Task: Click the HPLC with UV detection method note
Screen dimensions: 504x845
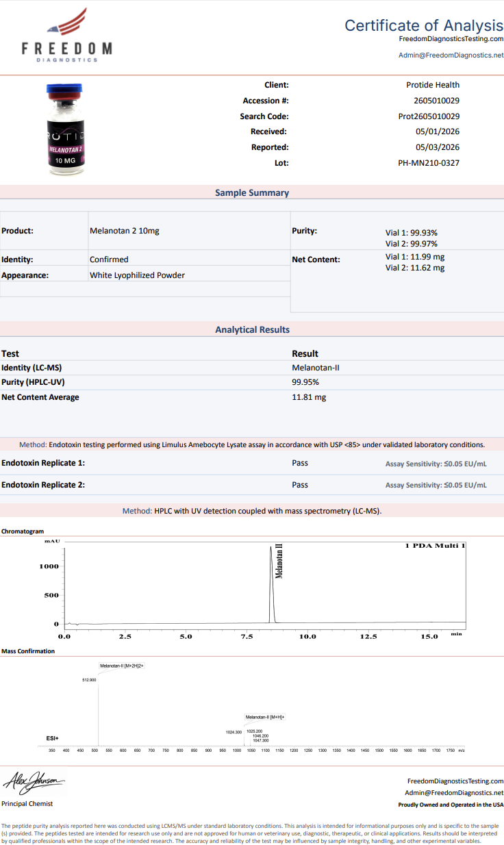Action: coord(252,511)
